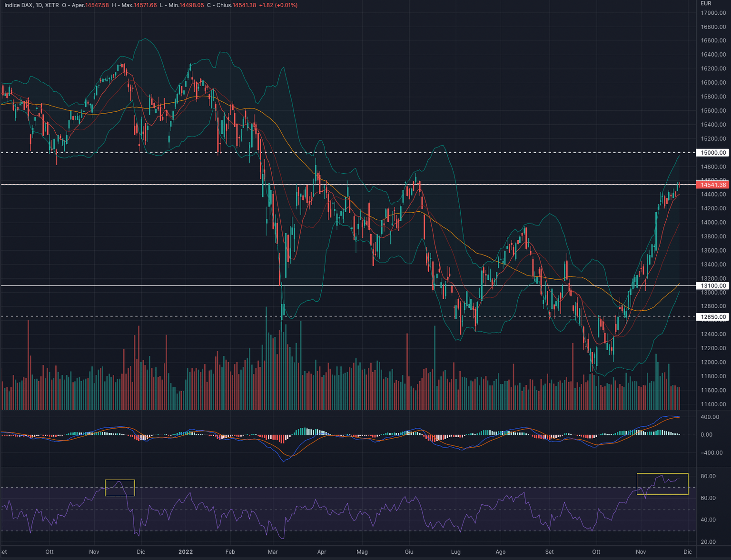Select 11400.00 on the price scale
Screen dimensions: 731x560
coord(713,404)
